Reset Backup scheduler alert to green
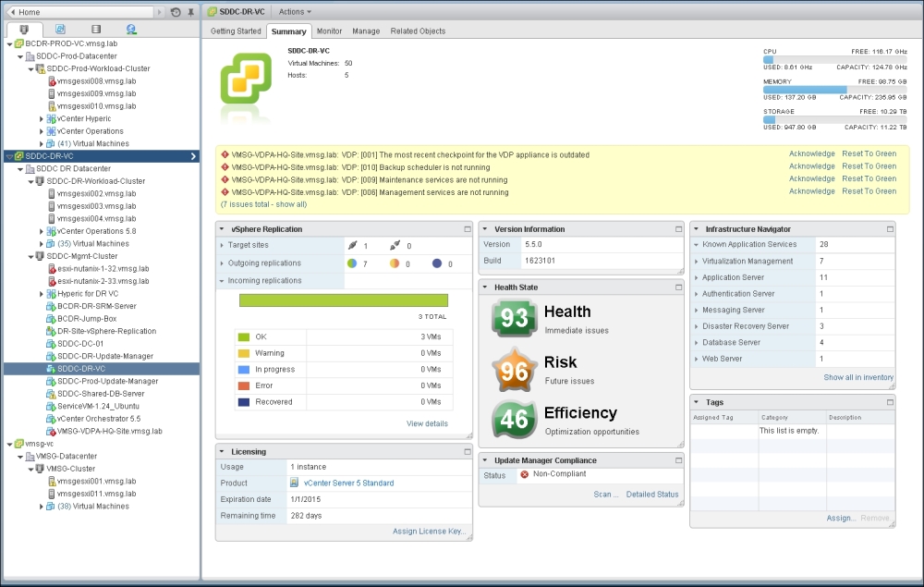The width and height of the screenshot is (924, 587). [869, 166]
